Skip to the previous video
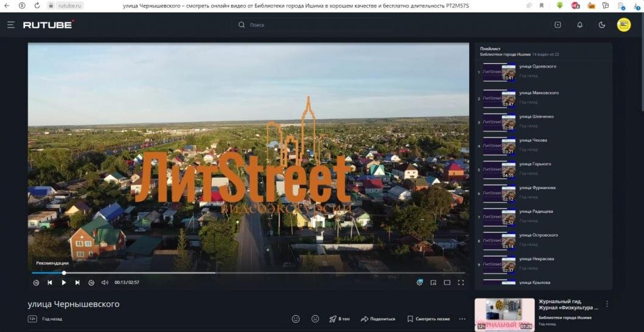 (50, 283)
